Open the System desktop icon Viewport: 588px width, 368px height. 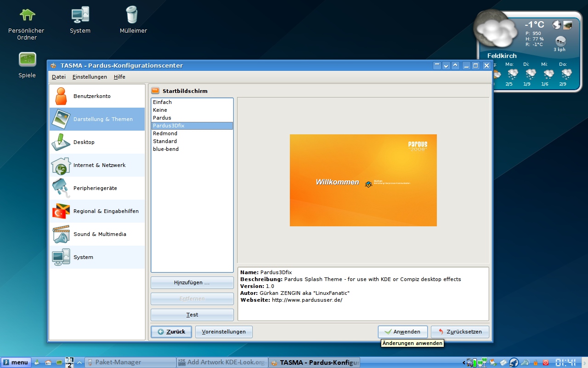[80, 20]
